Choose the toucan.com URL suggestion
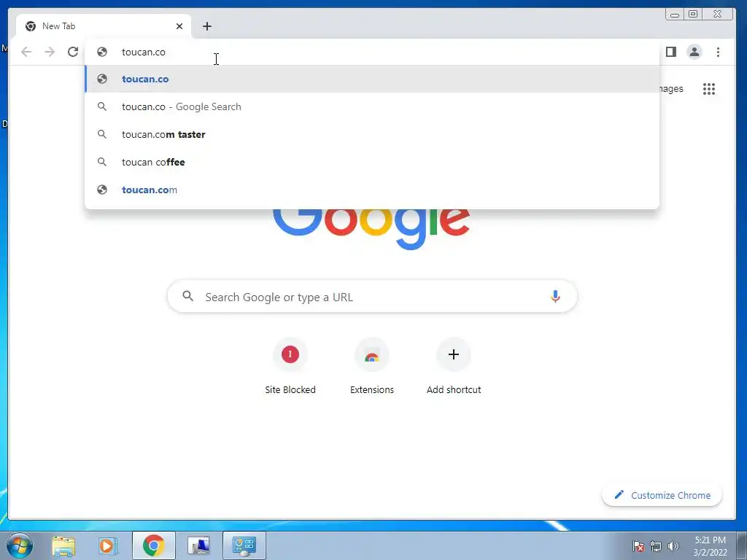 [x=372, y=190]
